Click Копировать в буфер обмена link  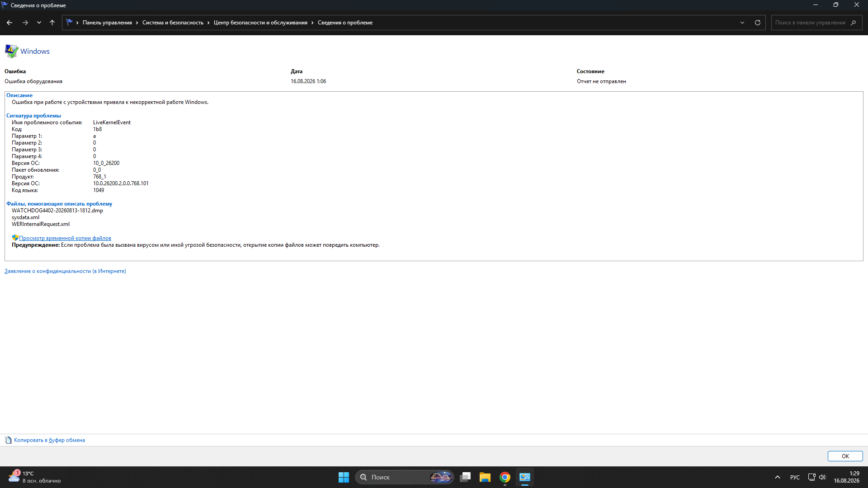tap(49, 440)
